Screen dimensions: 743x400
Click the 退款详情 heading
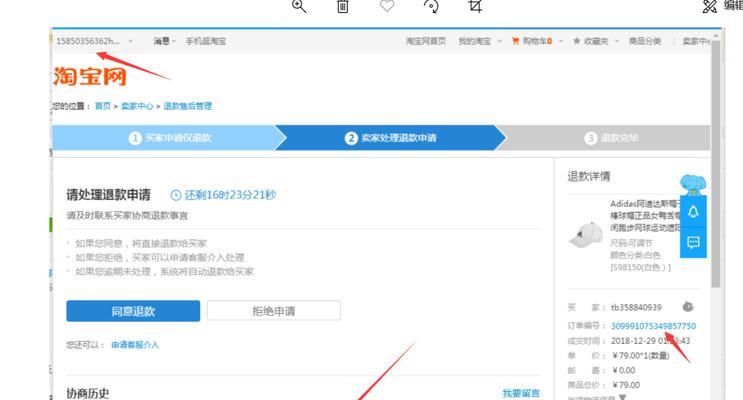pos(589,176)
